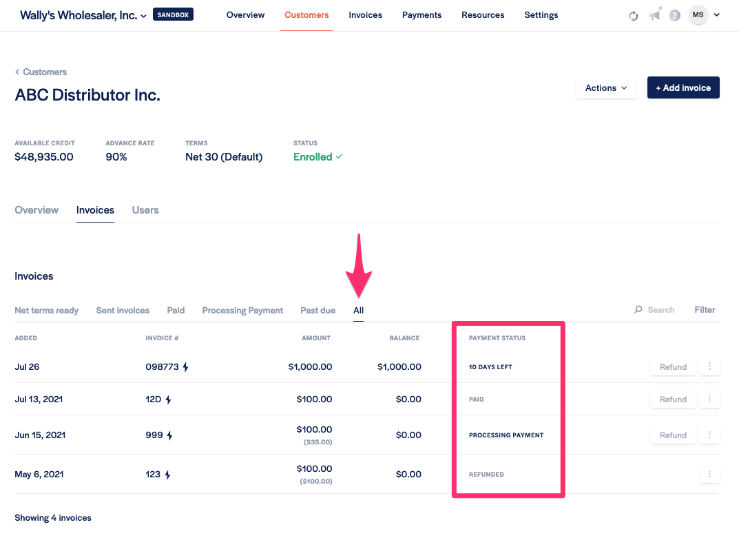Go to Payments in top navigation

coord(421,15)
